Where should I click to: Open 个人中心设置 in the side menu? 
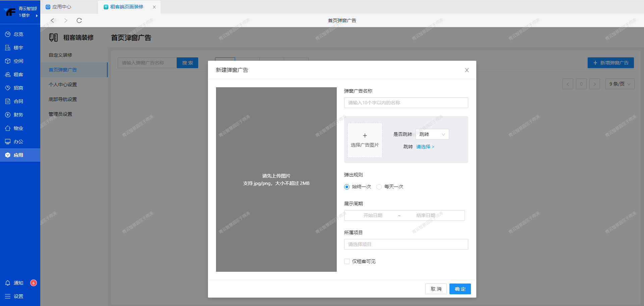click(x=63, y=85)
